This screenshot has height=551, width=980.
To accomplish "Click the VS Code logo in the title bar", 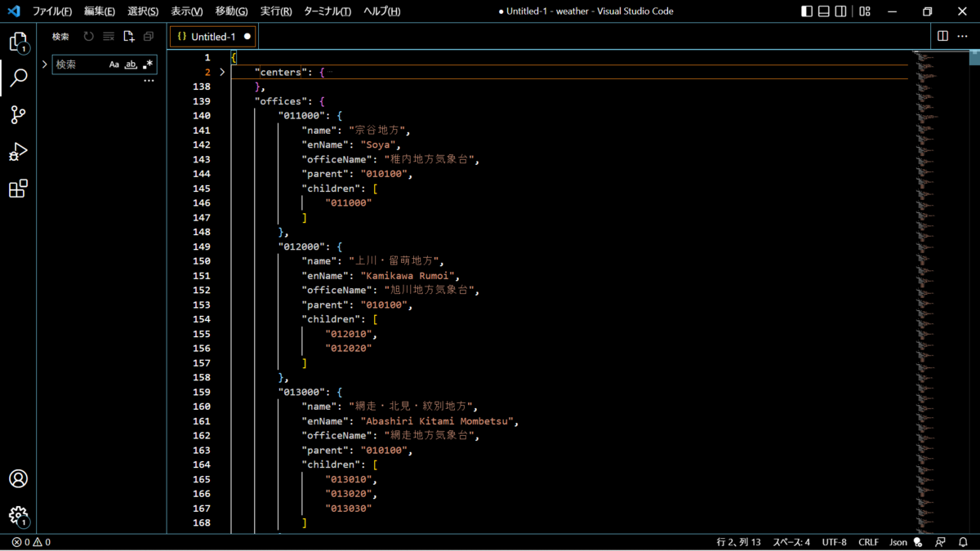I will tap(13, 11).
